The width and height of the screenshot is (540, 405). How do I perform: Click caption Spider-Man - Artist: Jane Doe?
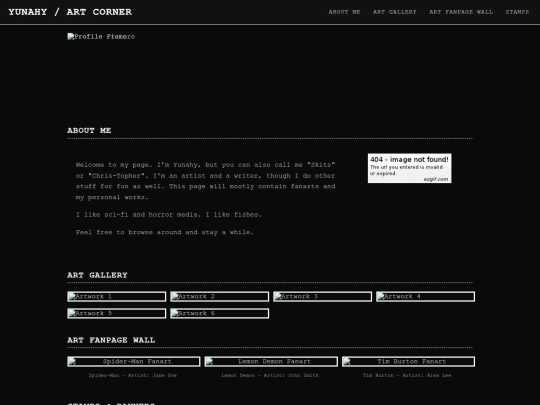tap(133, 375)
